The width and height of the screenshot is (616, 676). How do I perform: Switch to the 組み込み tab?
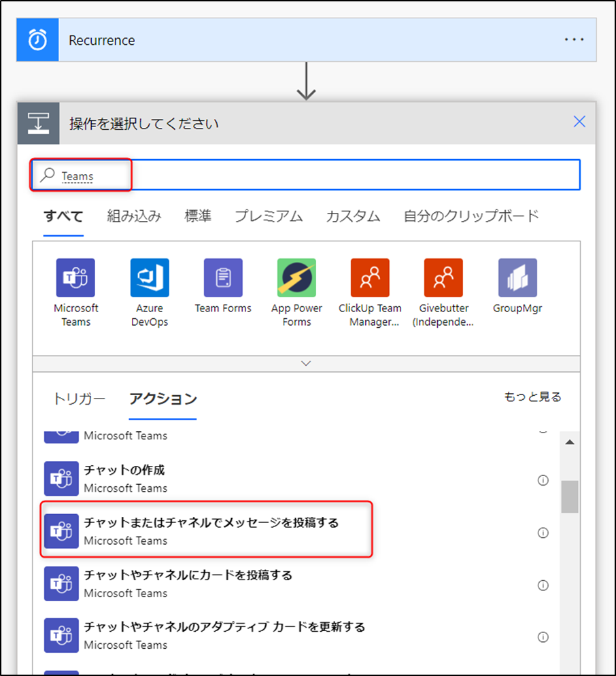click(134, 216)
